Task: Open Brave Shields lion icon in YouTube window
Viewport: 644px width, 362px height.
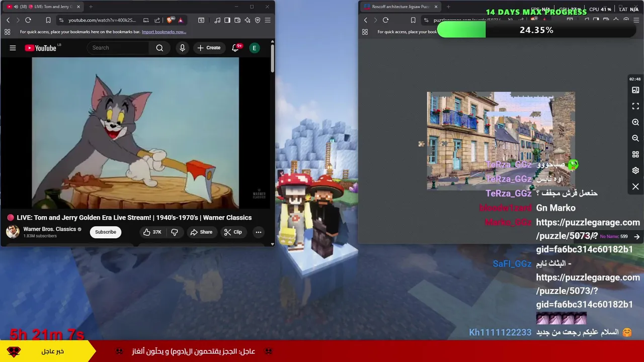Action: pos(170,20)
